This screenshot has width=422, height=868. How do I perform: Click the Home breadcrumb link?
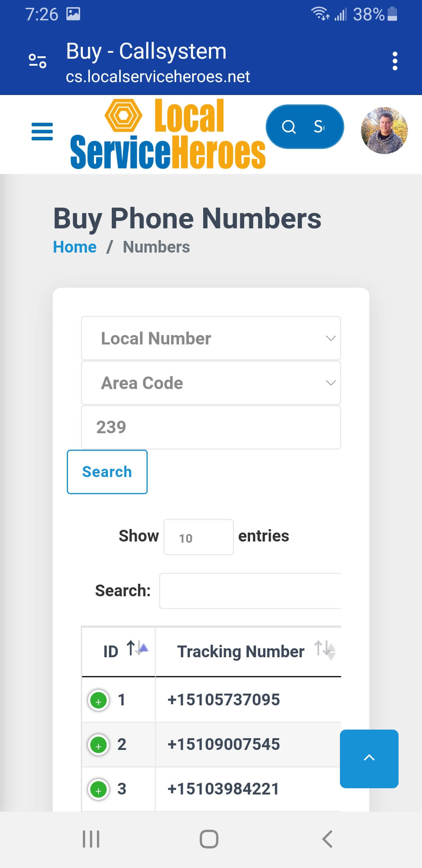[75, 247]
